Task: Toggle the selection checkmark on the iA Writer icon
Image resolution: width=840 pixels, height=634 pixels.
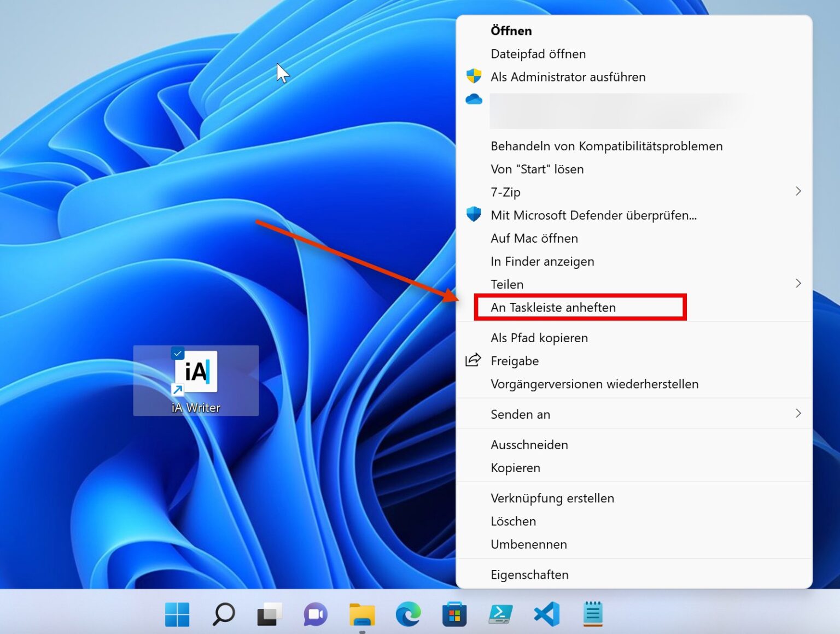Action: coord(177,353)
